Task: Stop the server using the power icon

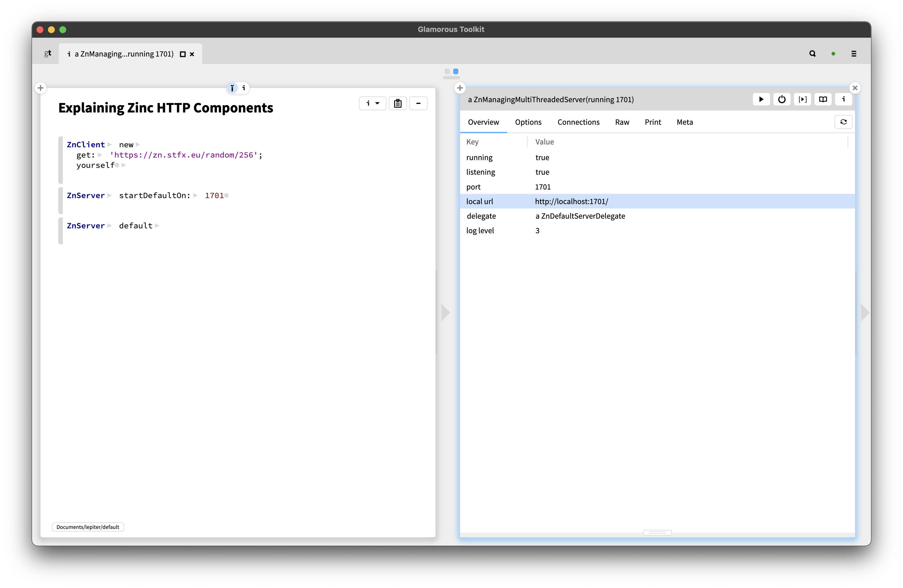Action: (x=782, y=99)
